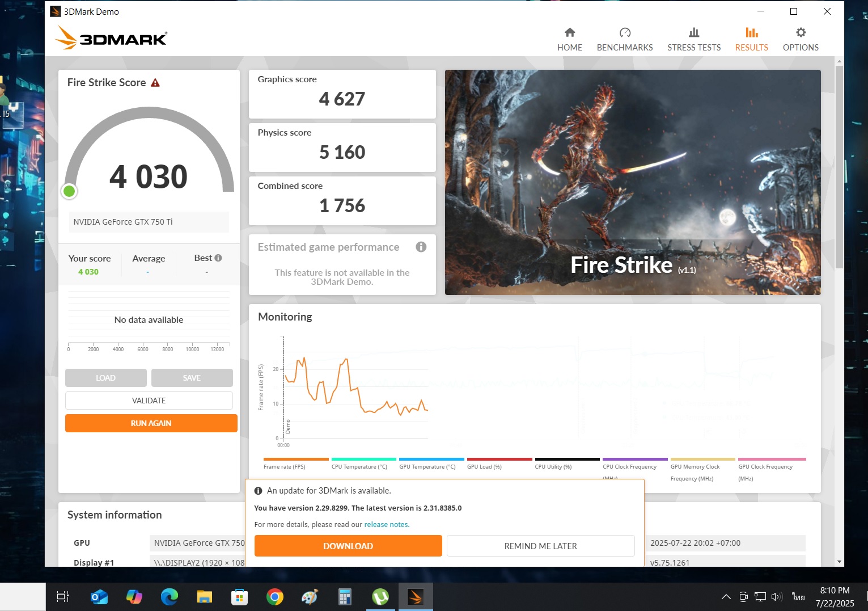Viewport: 868px width, 611px height.
Task: Switch to the Benchmarks tab
Action: (x=624, y=39)
